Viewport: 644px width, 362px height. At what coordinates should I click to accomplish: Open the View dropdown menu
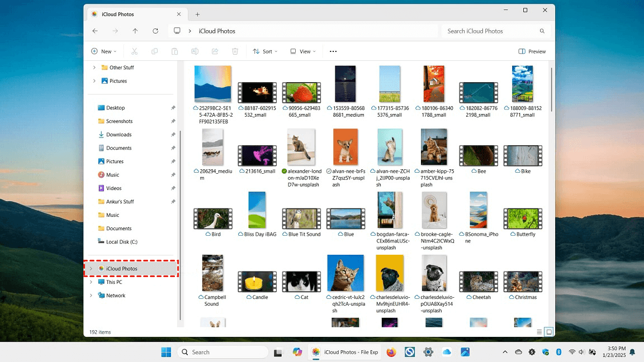303,51
